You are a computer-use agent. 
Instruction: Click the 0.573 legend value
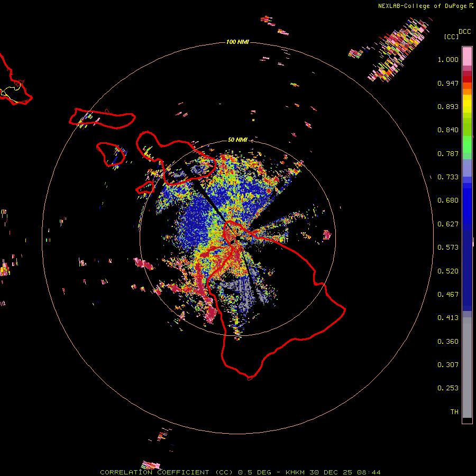448,248
